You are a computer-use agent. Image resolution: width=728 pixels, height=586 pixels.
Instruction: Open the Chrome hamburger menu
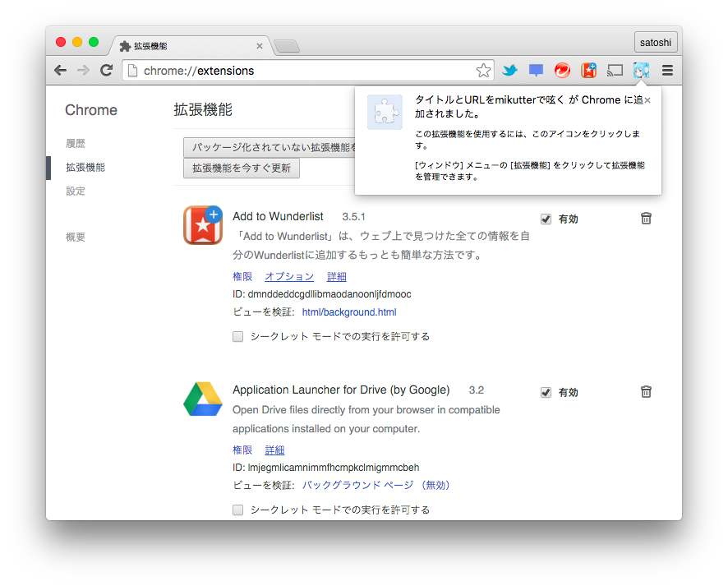pos(668,71)
